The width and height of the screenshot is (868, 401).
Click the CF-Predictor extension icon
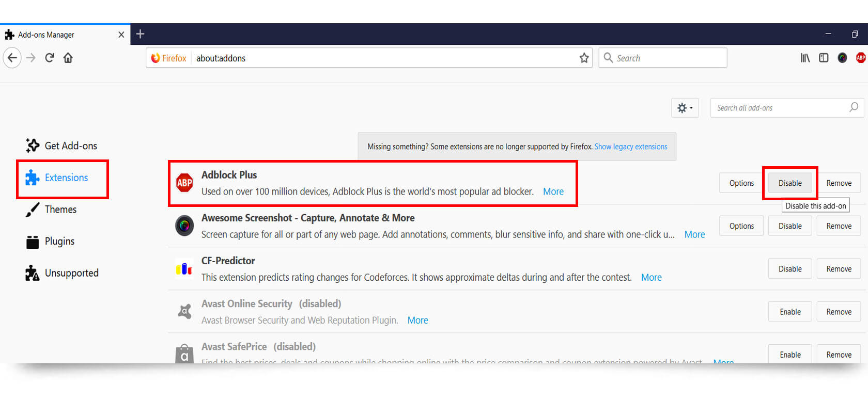[x=184, y=269]
